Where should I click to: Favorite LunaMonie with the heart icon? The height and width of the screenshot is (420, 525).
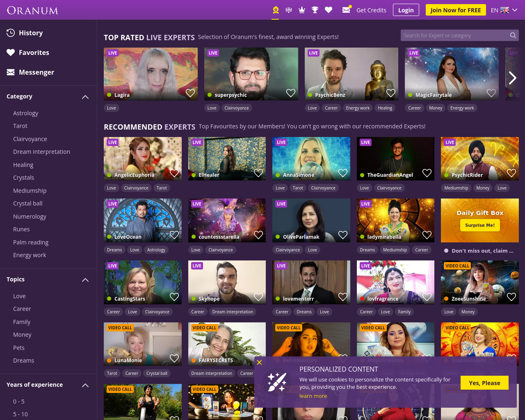[x=174, y=358]
